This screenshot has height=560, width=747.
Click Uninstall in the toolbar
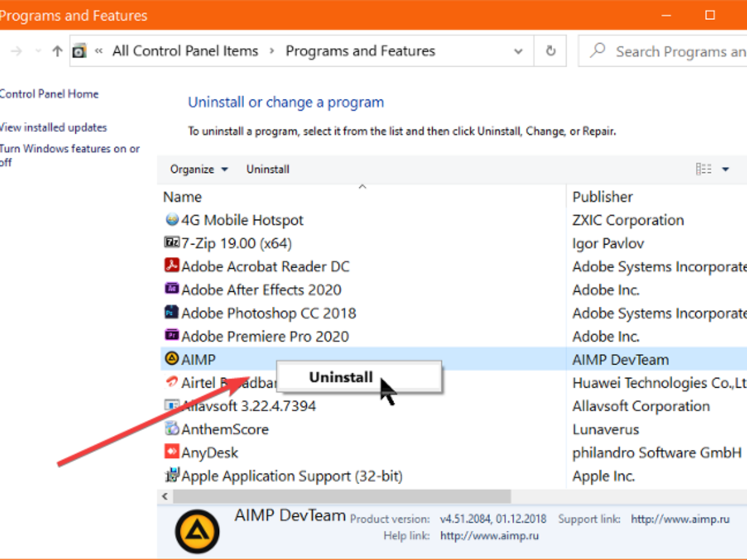(268, 169)
